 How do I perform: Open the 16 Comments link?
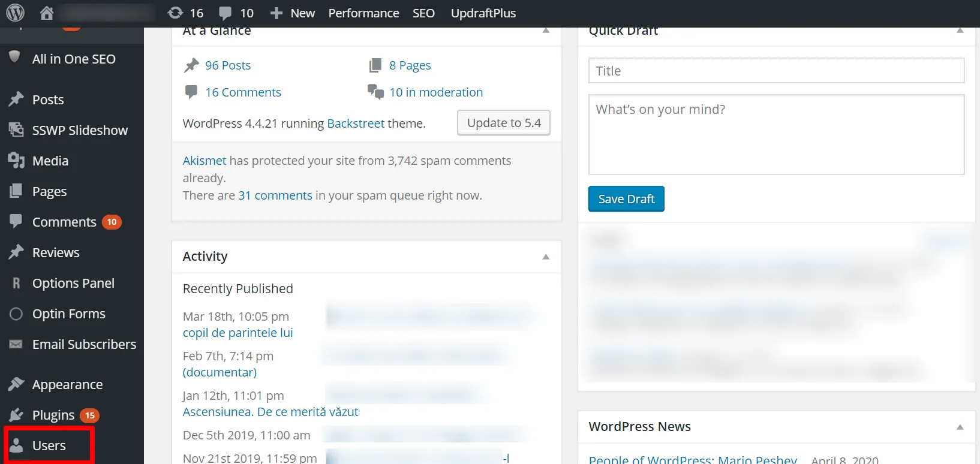243,92
